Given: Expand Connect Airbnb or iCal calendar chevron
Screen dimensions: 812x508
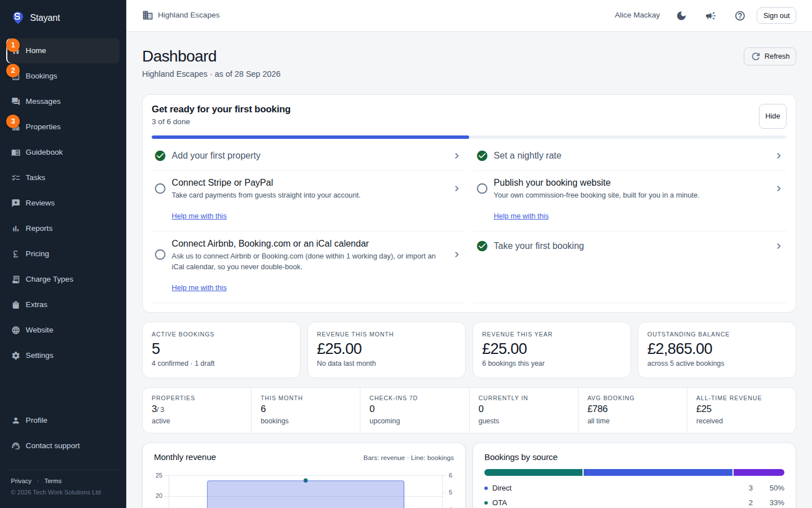Looking at the screenshot, I should [457, 255].
